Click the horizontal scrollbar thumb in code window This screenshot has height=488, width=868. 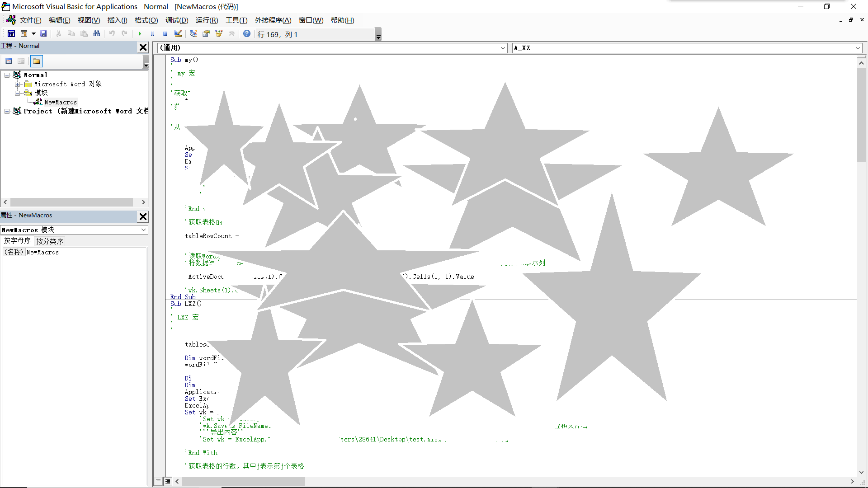coord(243,482)
